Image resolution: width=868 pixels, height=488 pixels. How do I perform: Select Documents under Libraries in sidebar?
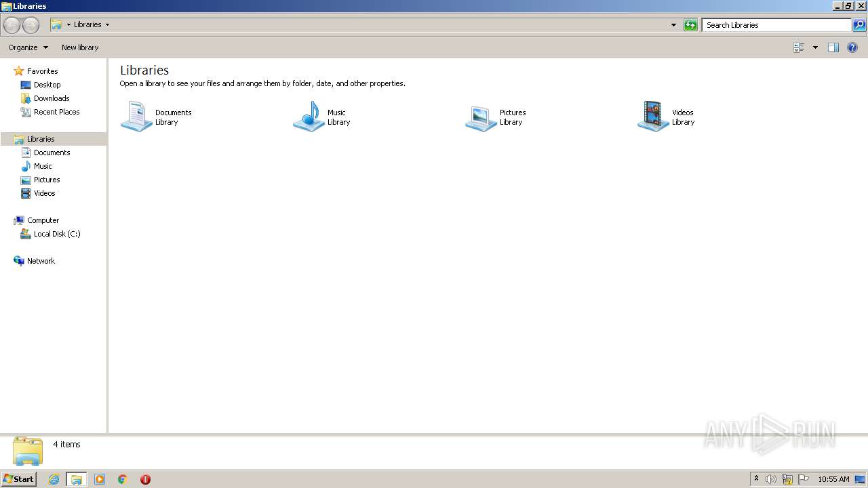click(52, 152)
